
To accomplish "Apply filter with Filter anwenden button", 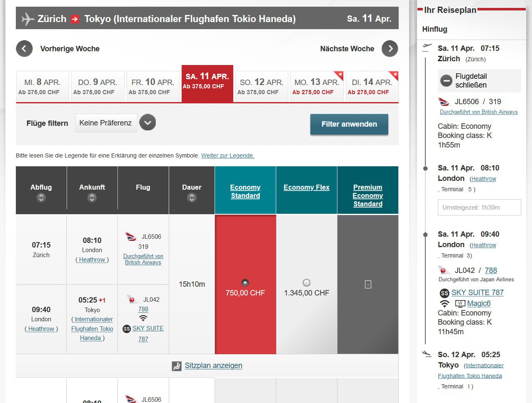I will pos(349,124).
